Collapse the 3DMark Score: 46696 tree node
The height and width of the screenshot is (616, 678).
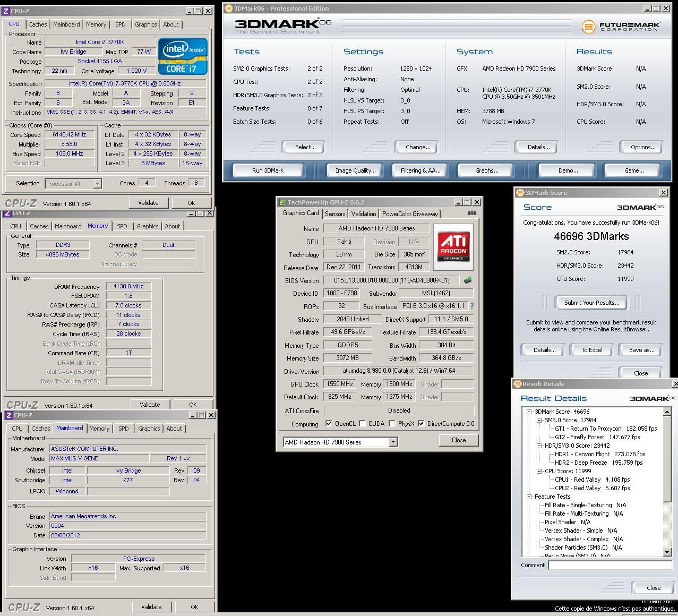(x=529, y=412)
